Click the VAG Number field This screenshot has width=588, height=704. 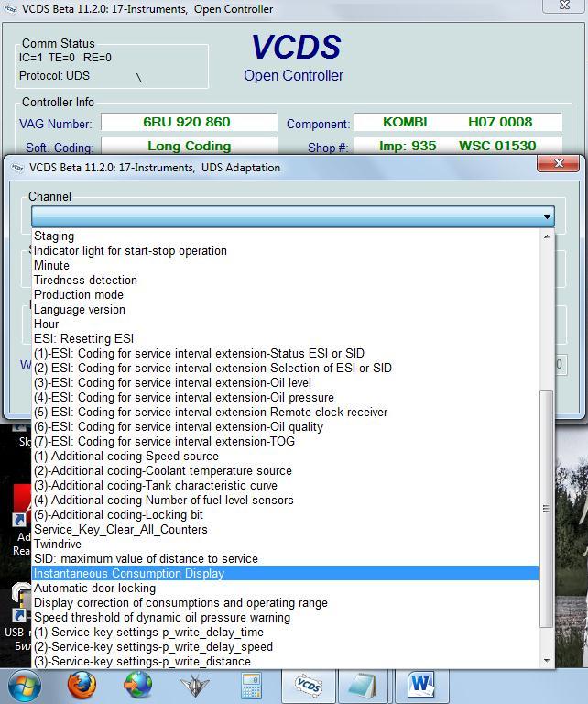(188, 123)
